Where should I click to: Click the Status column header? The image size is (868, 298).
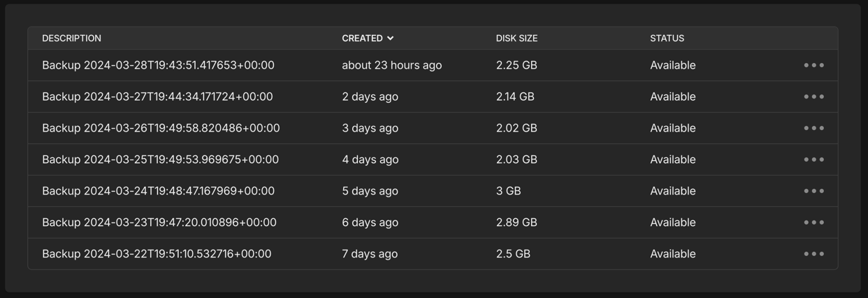click(667, 38)
